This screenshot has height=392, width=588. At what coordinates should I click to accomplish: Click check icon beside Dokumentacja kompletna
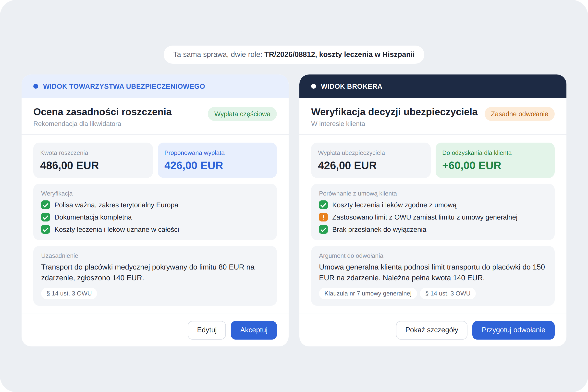pyautogui.click(x=46, y=217)
